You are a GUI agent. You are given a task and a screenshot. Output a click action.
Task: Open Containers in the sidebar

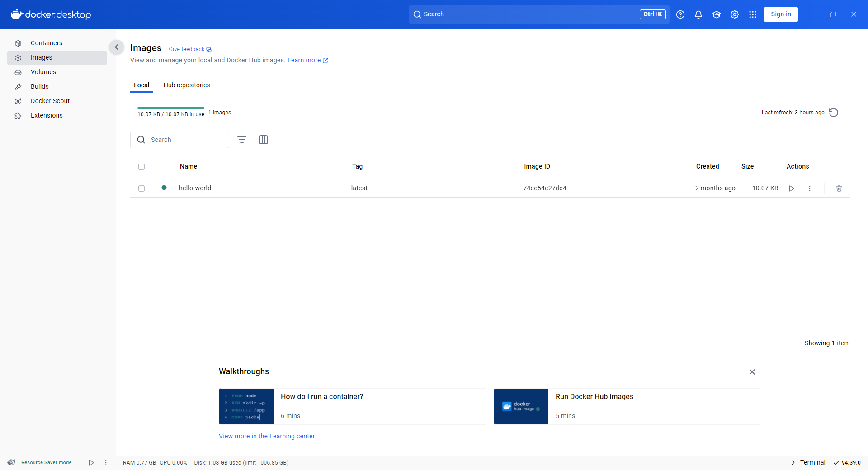(x=57, y=43)
